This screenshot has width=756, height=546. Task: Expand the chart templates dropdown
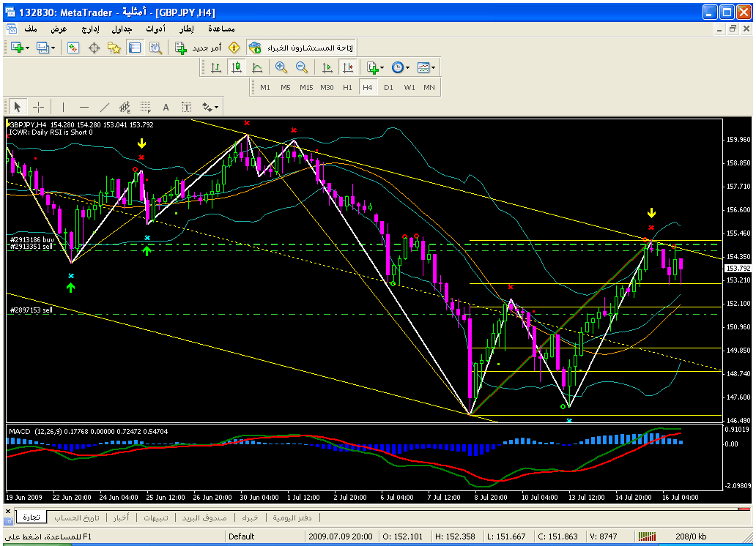(433, 67)
